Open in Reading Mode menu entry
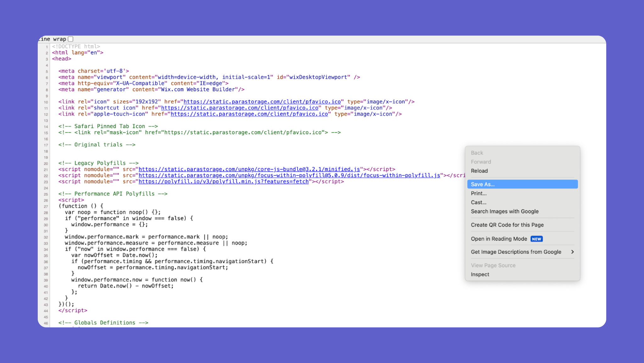 coord(522,239)
